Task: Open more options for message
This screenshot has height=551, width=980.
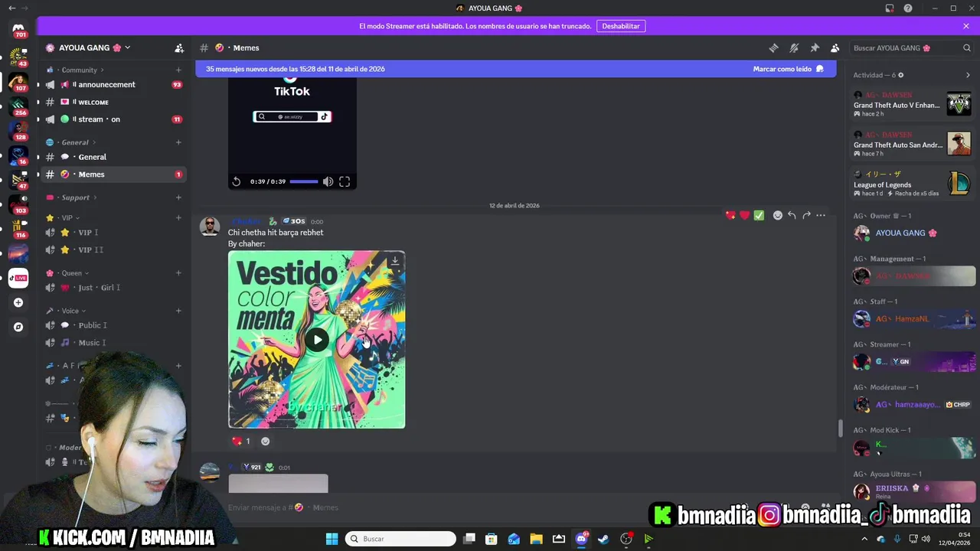Action: [821, 215]
